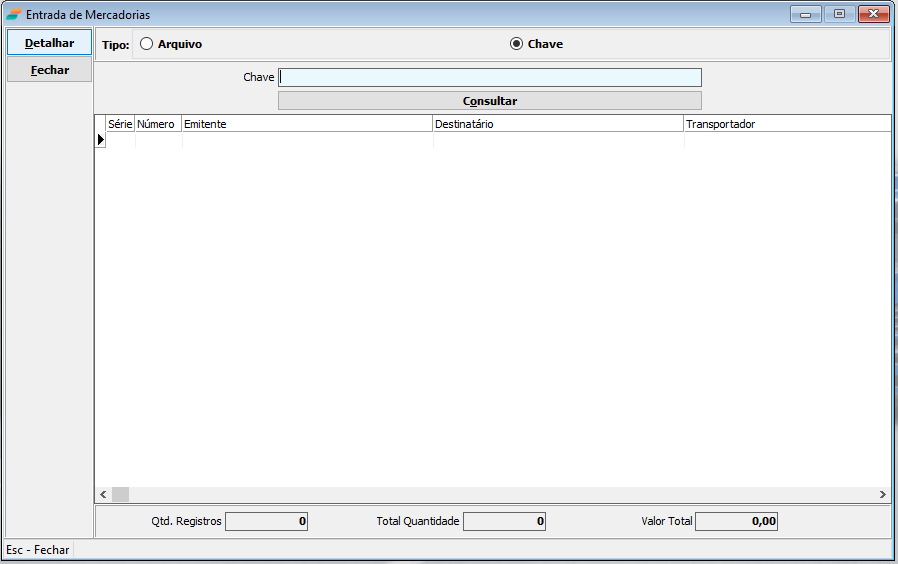Click the current row indicator arrow
Image resolution: width=898 pixels, height=564 pixels.
click(x=100, y=140)
